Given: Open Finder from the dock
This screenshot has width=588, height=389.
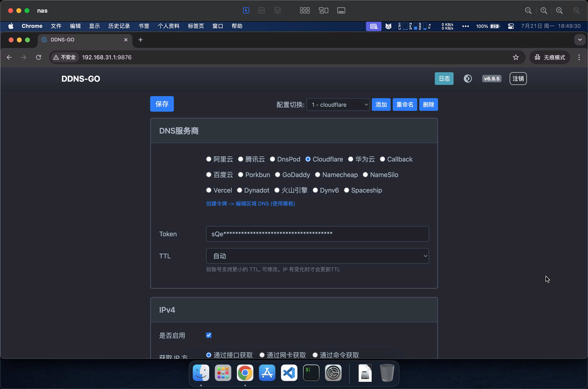Looking at the screenshot, I should [x=201, y=373].
